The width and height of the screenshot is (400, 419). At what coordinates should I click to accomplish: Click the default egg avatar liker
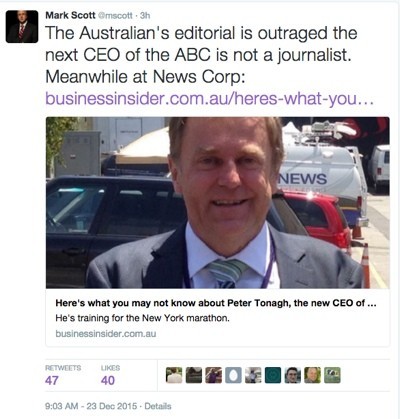pos(233,375)
